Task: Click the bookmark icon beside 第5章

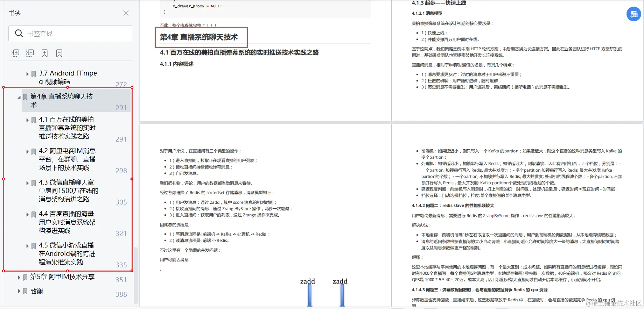Action: [25, 278]
